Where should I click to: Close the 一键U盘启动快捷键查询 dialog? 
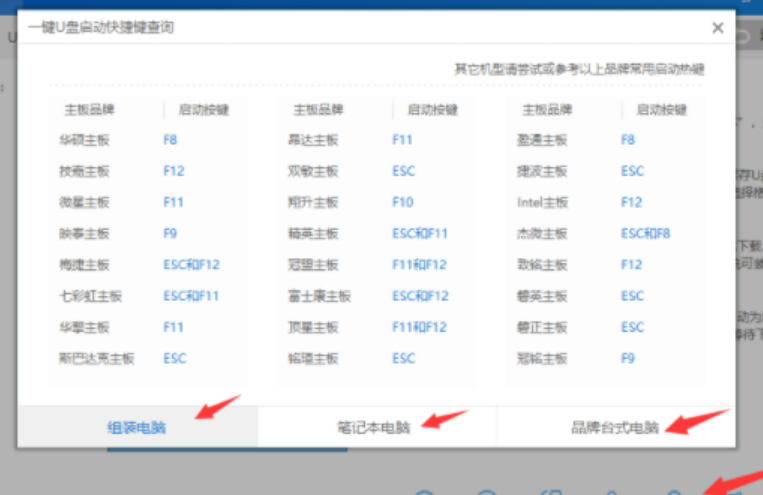coord(717,28)
